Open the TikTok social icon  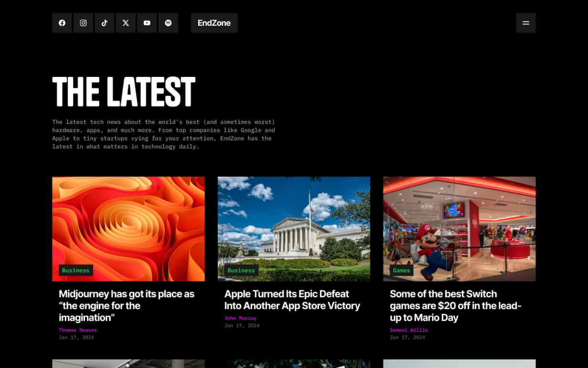pos(105,23)
